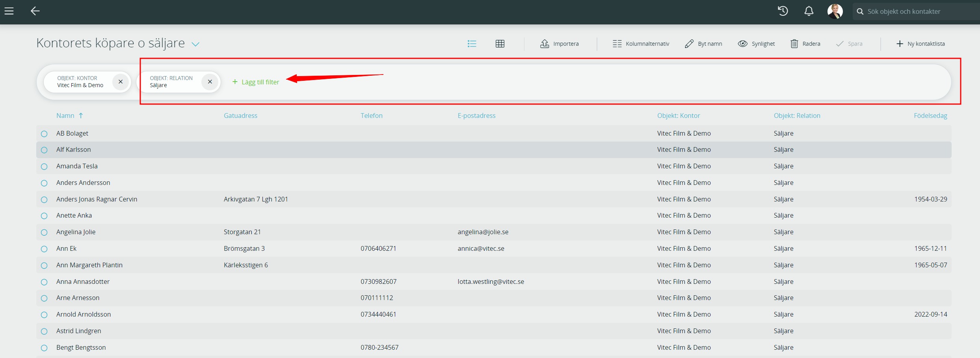This screenshot has height=358, width=980.
Task: Sort by Gatuadress column header
Action: (240, 116)
